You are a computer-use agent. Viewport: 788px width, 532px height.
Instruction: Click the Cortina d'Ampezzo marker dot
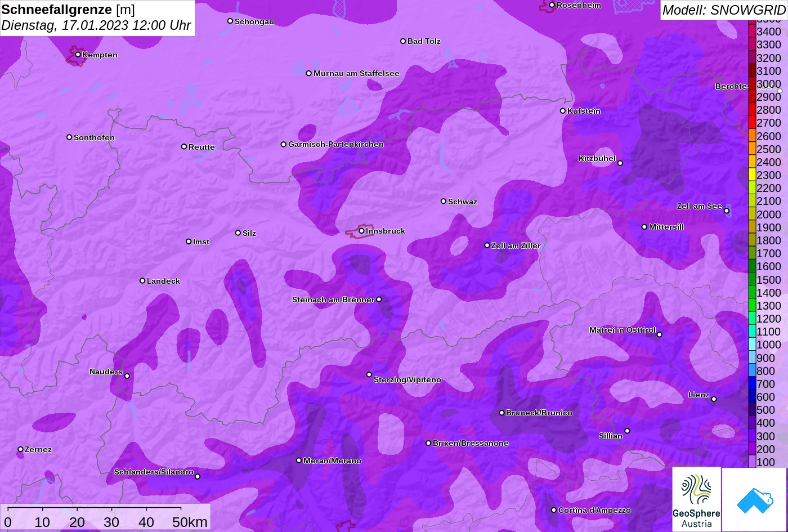(554, 510)
